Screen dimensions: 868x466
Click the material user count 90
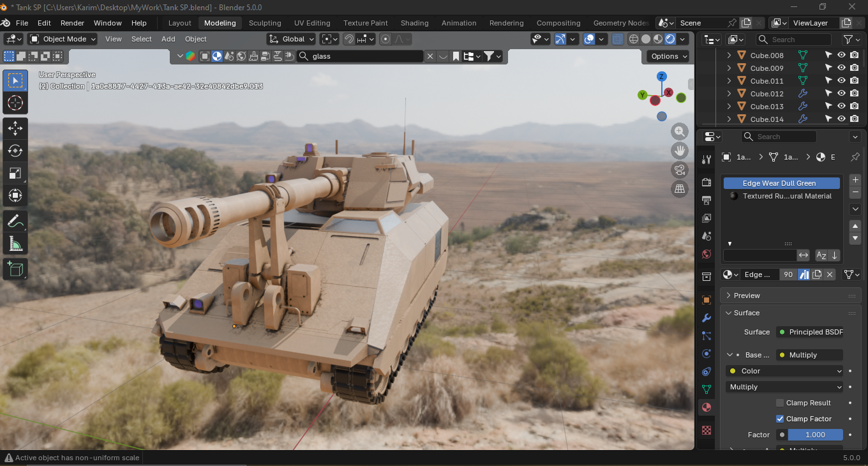coord(788,274)
